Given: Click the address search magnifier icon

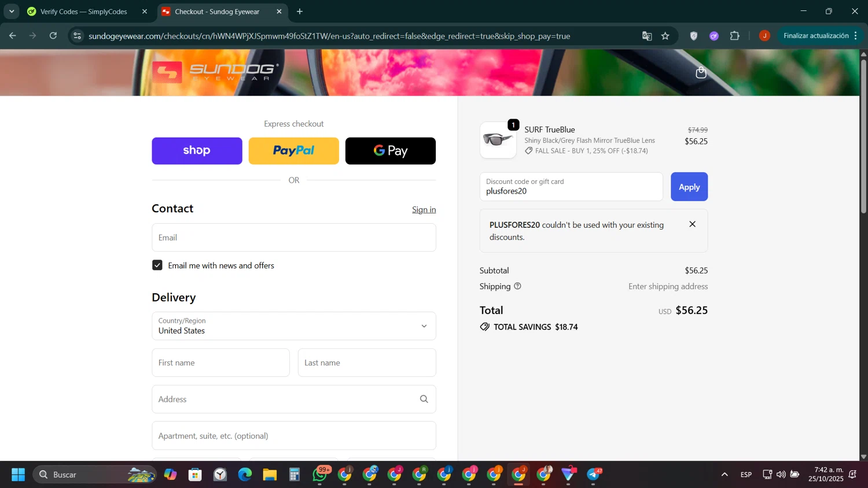Looking at the screenshot, I should 424,399.
